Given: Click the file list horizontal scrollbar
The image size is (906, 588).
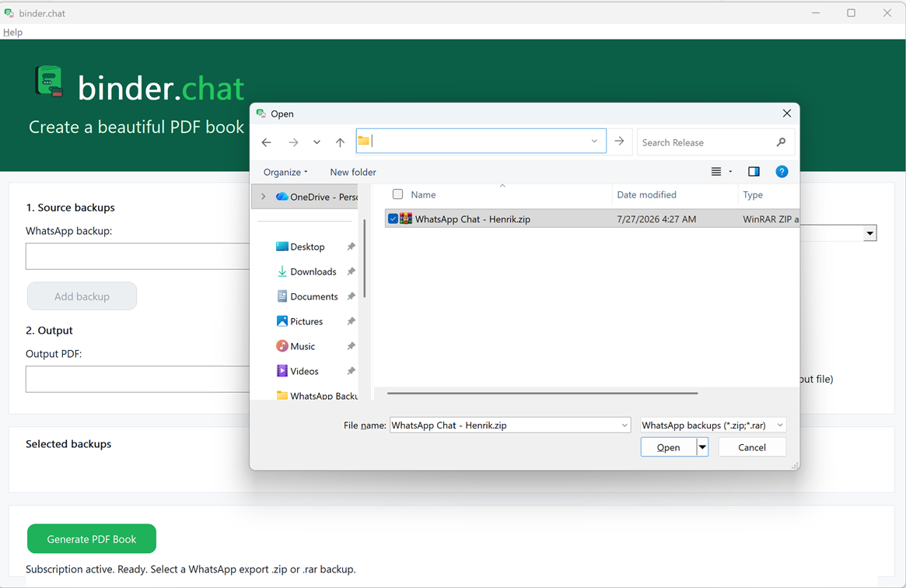Looking at the screenshot, I should [542, 394].
